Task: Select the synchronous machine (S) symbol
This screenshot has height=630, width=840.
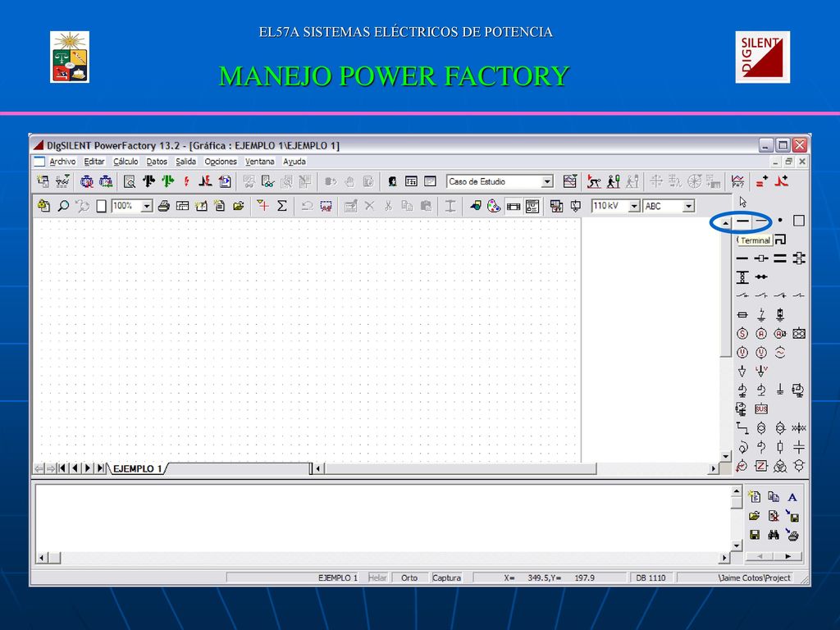Action: [742, 334]
